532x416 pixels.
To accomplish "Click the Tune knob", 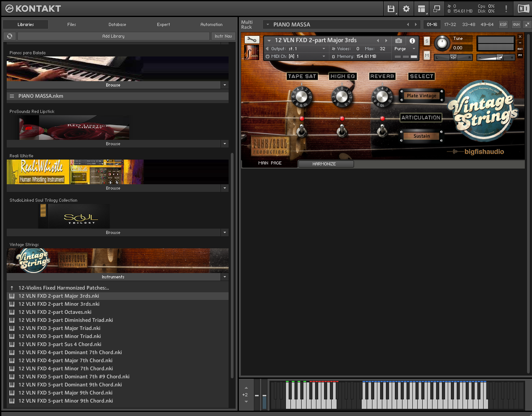I will pos(442,43).
